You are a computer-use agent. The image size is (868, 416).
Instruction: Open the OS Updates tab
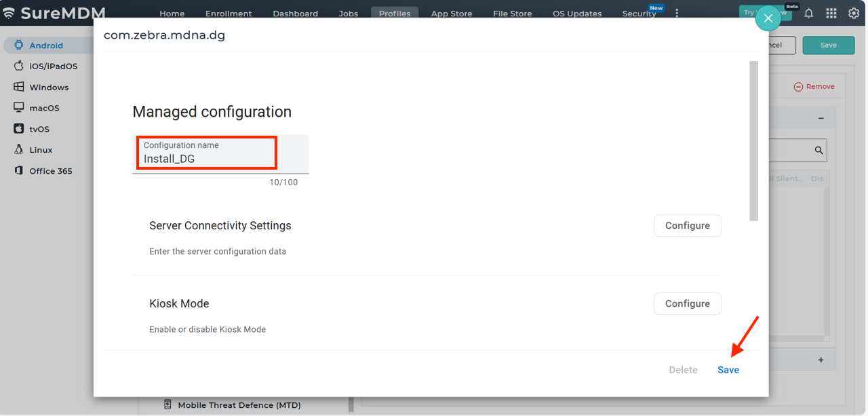tap(577, 14)
